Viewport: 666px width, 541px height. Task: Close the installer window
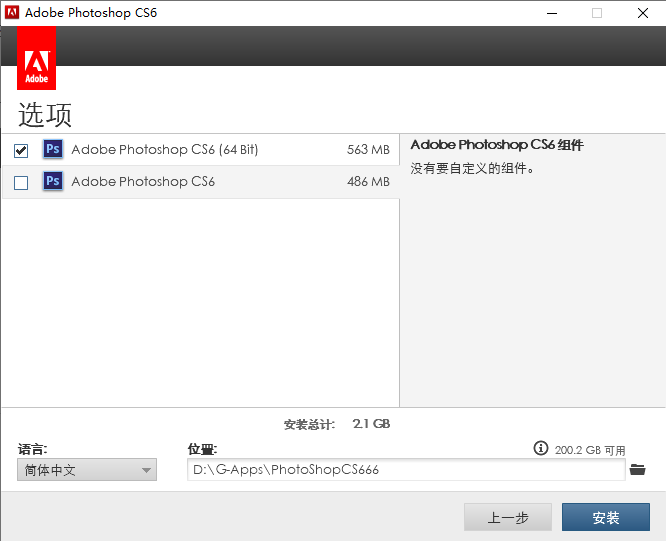pyautogui.click(x=643, y=13)
